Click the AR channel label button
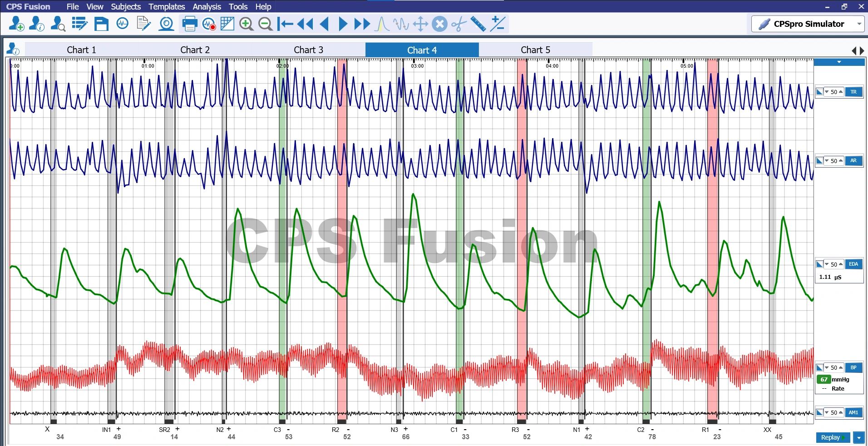The image size is (868, 446). tap(853, 161)
